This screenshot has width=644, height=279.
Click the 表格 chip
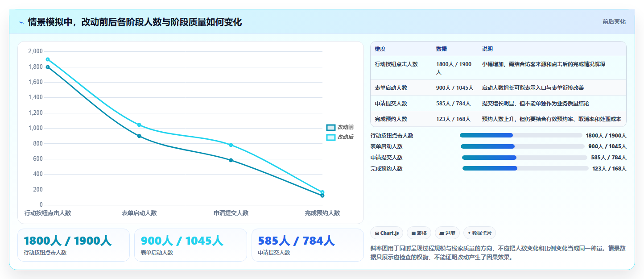[x=419, y=233]
